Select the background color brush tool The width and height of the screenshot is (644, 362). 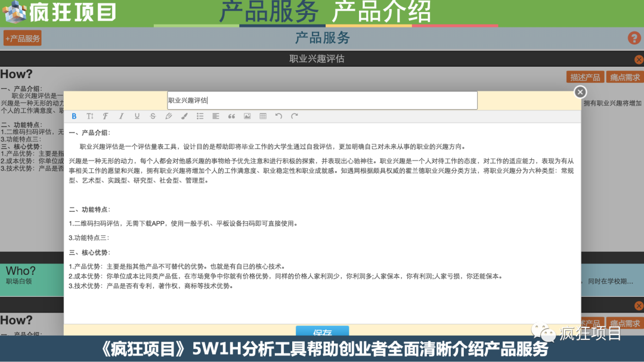[184, 116]
